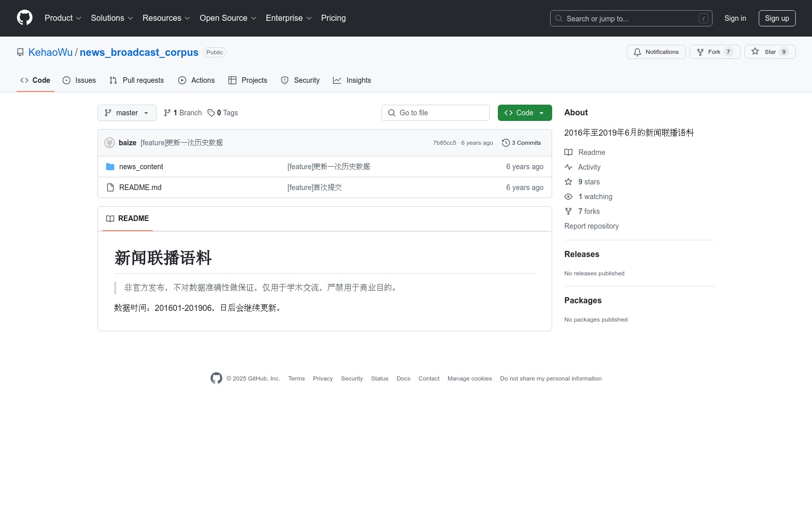Switch to the Insights tab

click(352, 80)
